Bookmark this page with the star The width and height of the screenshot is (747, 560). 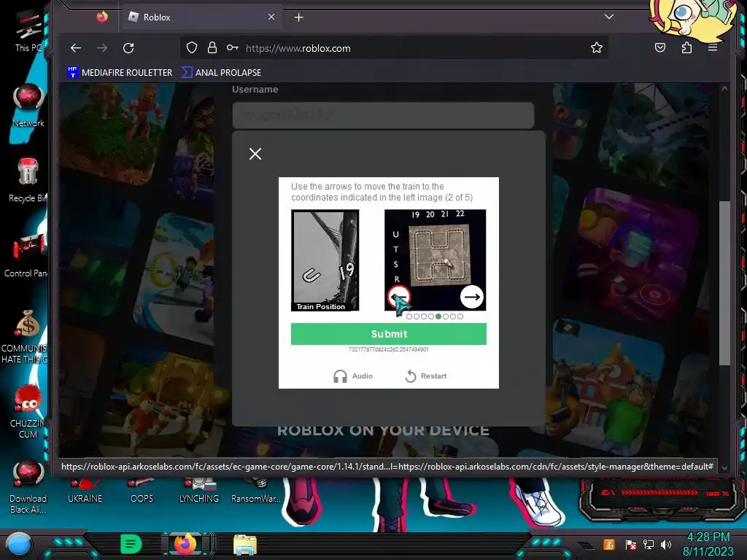click(x=597, y=47)
